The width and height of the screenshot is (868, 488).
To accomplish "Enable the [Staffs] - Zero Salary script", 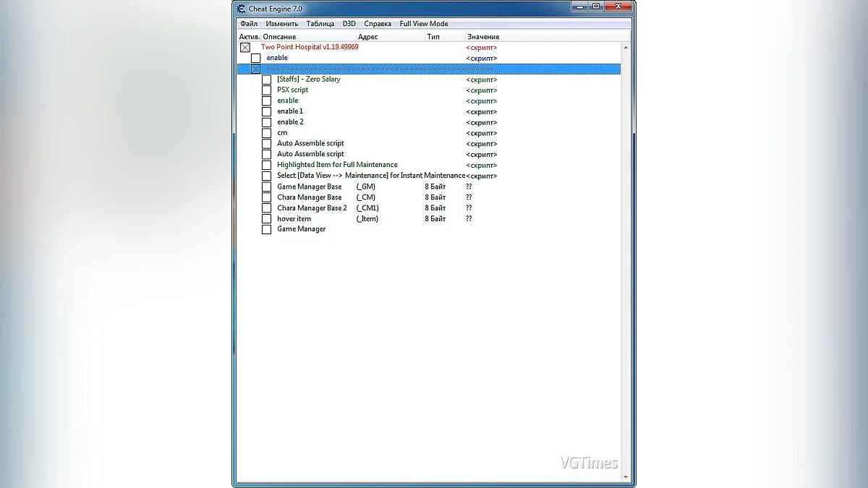I will point(266,80).
